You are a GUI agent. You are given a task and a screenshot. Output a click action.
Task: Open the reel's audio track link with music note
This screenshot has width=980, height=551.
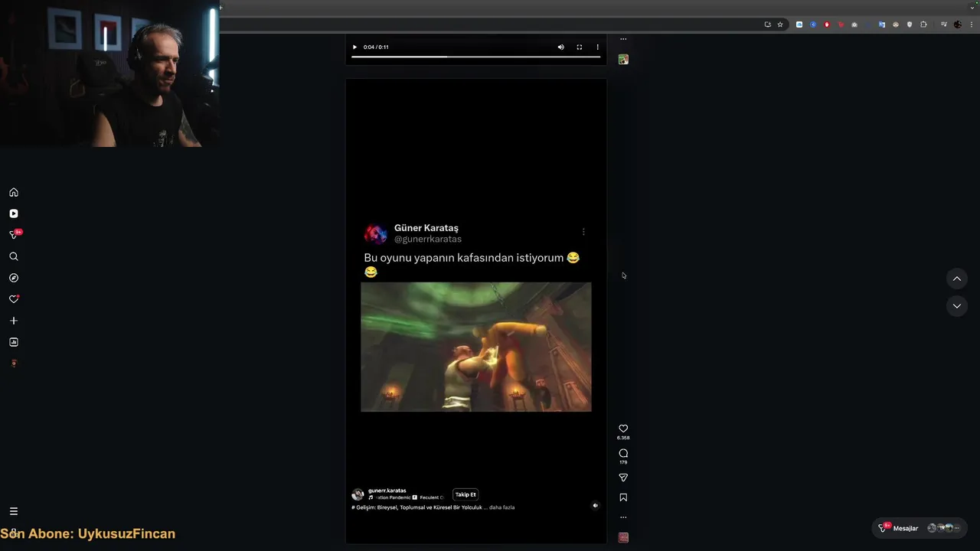pyautogui.click(x=406, y=497)
